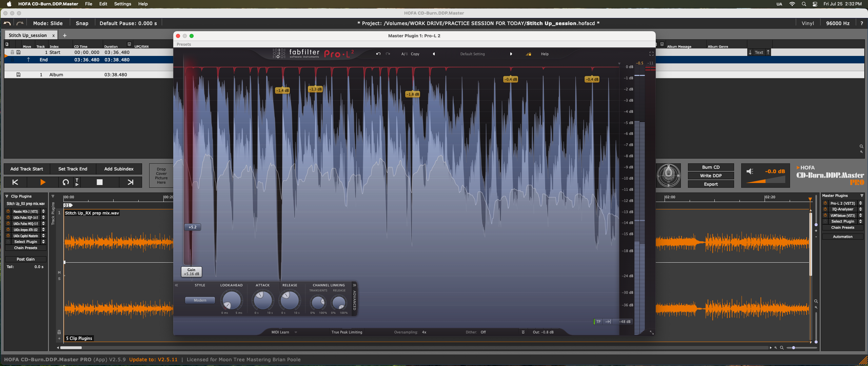
Task: Click Add Track Start button
Action: [x=27, y=169]
